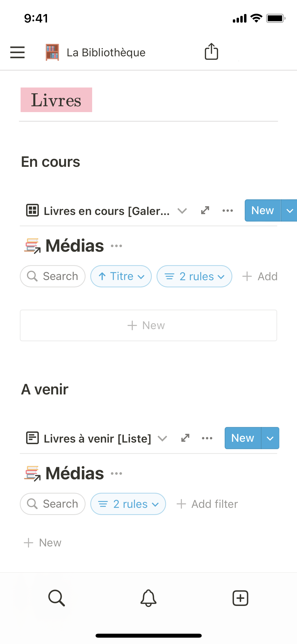Expand Livres à venir list fullscreen

(x=185, y=438)
